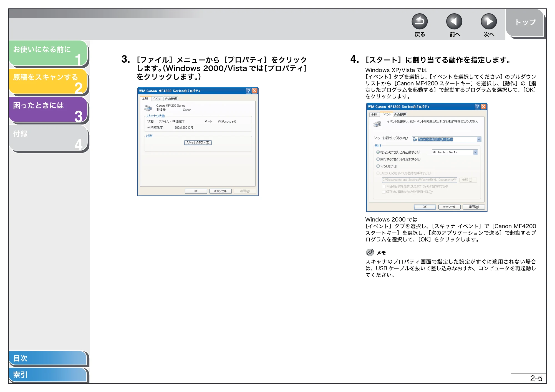
Task: Check 今日の日付を名前にしたサブフォルダを作成する
Action: (x=384, y=186)
